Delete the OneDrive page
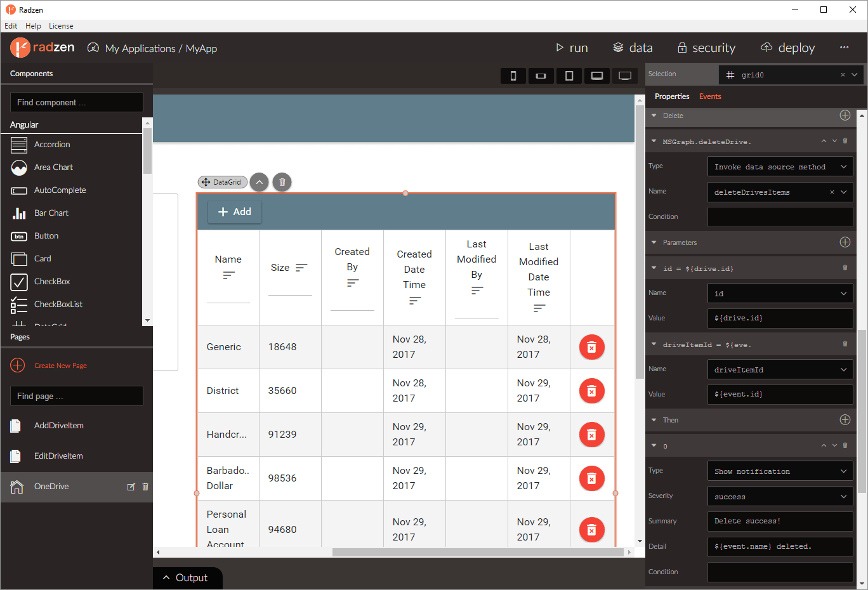868x590 pixels. tap(145, 487)
